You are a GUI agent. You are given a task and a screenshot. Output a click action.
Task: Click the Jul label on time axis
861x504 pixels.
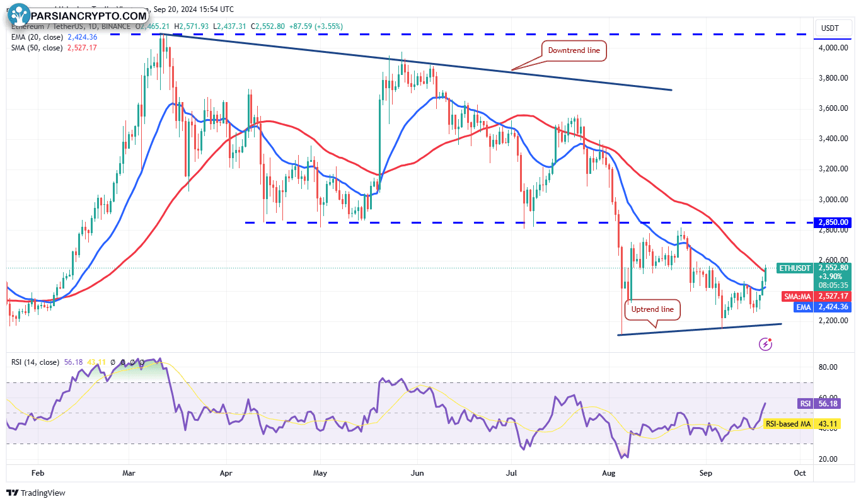(x=512, y=472)
